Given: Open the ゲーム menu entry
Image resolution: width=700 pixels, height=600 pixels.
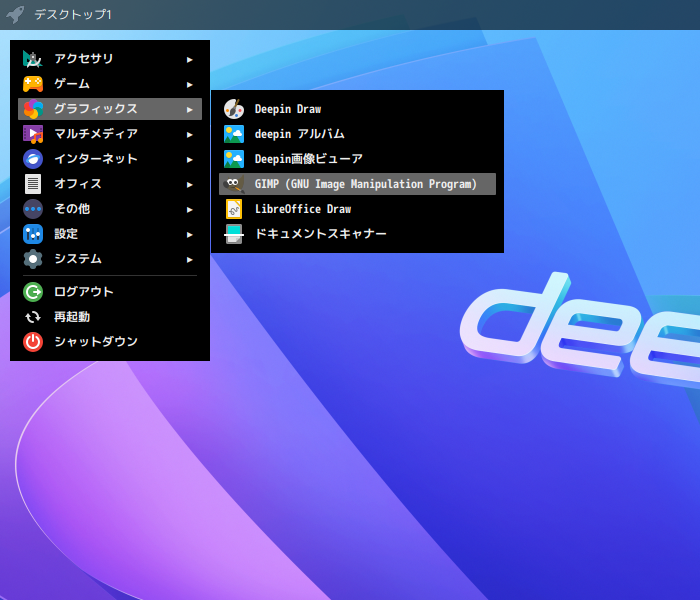Looking at the screenshot, I should pos(110,84).
